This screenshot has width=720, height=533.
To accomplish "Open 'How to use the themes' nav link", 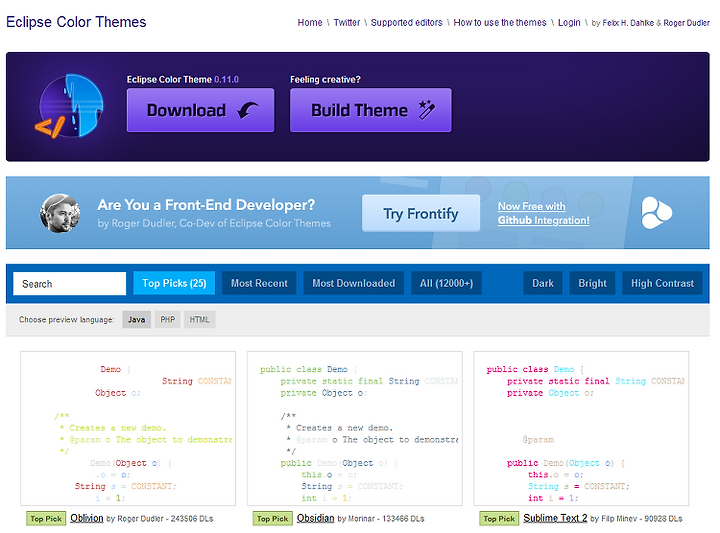I will pyautogui.click(x=500, y=22).
